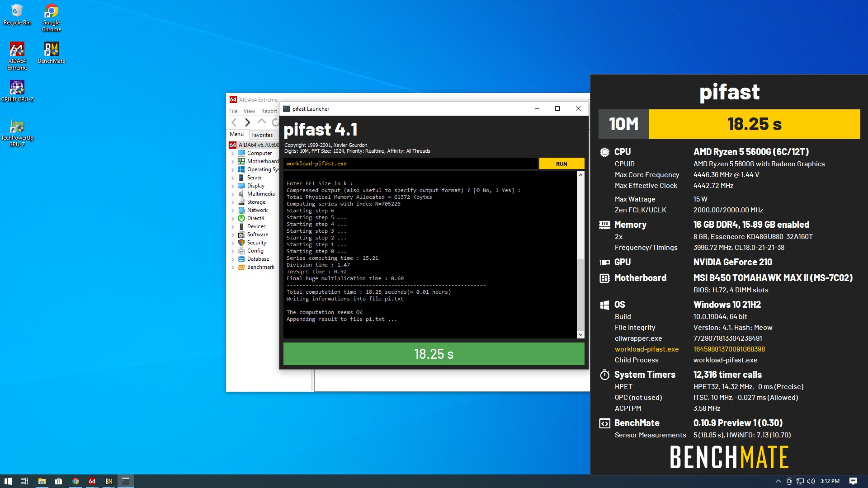Click workload-pifast.exe command field
The image size is (868, 488).
click(x=410, y=164)
